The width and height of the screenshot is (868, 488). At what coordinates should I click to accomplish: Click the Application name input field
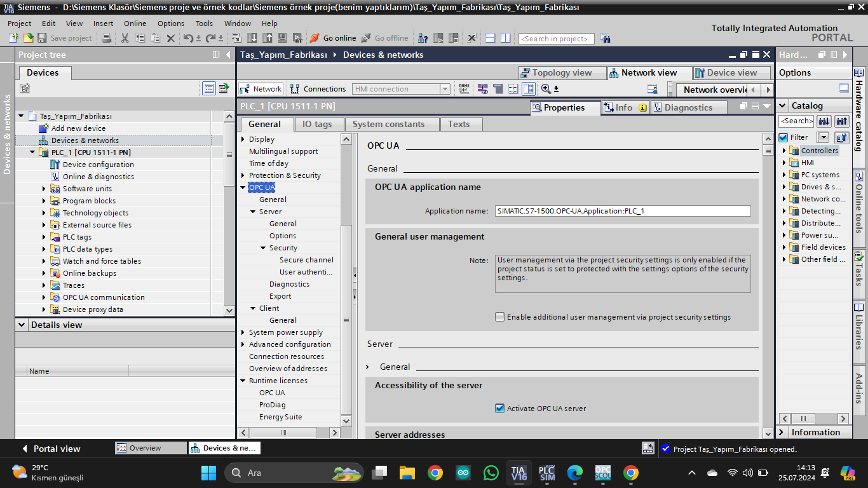tap(622, 211)
